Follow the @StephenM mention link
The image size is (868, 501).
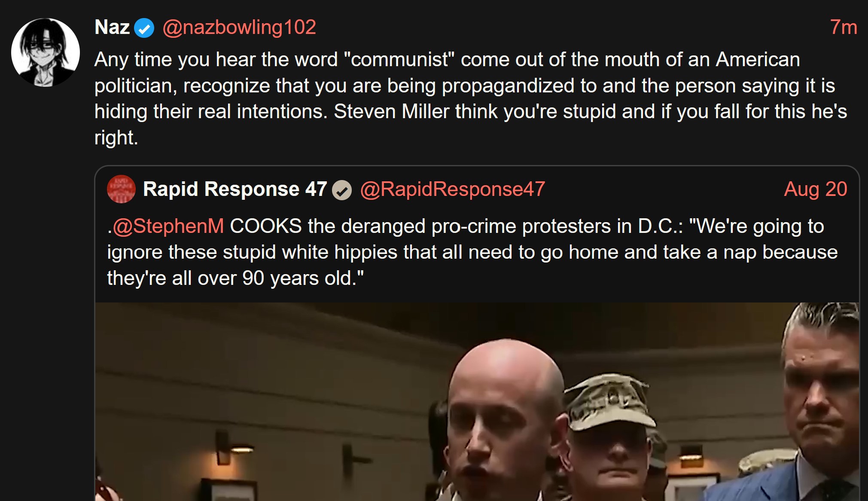[x=168, y=226]
